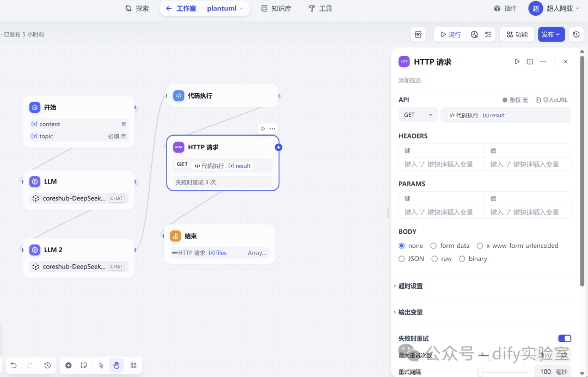
Task: Click the PARAMS value input cell
Action: click(x=528, y=212)
